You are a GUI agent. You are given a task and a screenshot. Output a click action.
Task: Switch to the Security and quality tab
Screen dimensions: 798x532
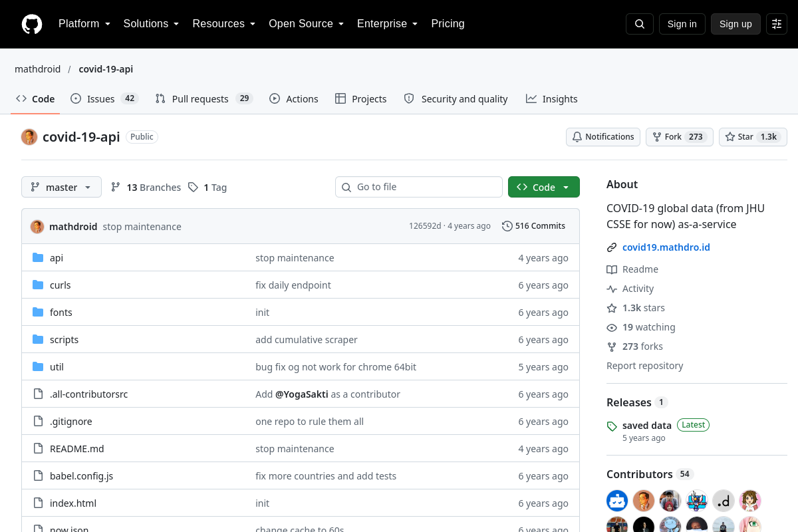click(456, 98)
